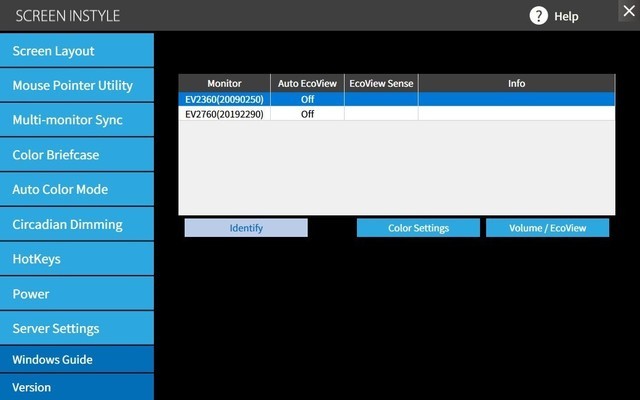
Task: Select the EV2760(20192290) monitor row
Action: coord(224,114)
